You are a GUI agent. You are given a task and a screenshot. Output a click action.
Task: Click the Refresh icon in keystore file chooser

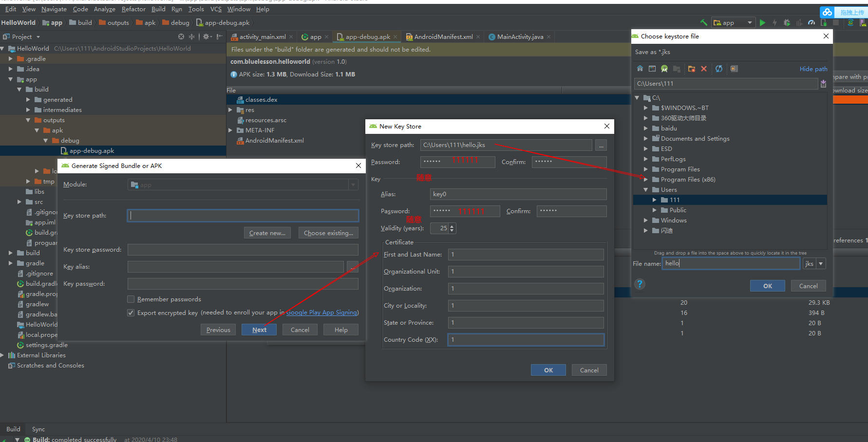[x=719, y=69]
